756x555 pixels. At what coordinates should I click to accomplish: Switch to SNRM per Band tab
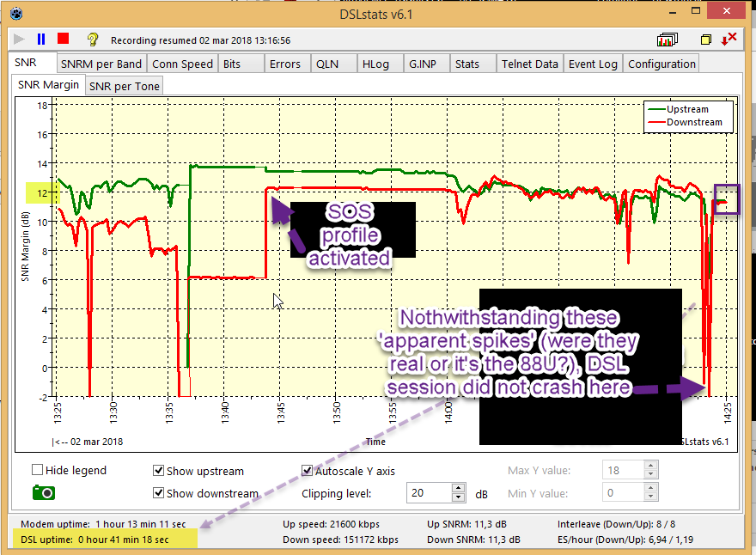tap(101, 64)
